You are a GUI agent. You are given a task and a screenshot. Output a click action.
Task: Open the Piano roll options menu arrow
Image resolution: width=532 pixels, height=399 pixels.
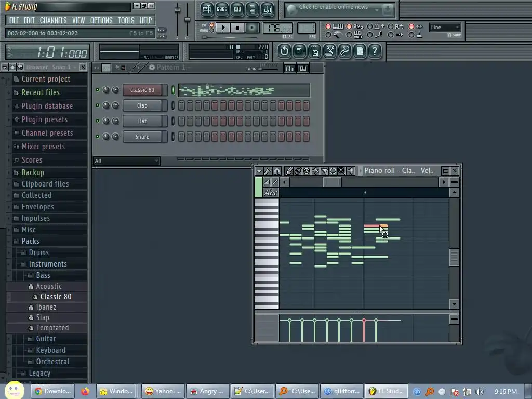coord(259,171)
